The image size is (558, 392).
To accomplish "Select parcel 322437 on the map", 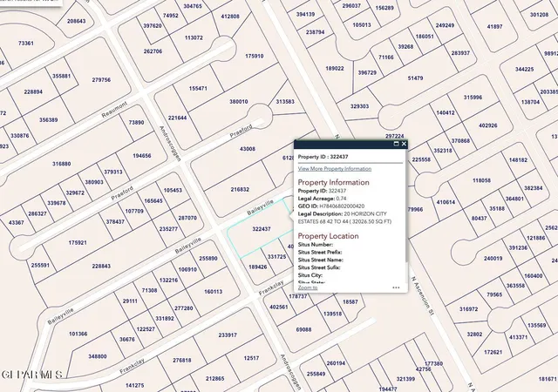I will pos(262,229).
